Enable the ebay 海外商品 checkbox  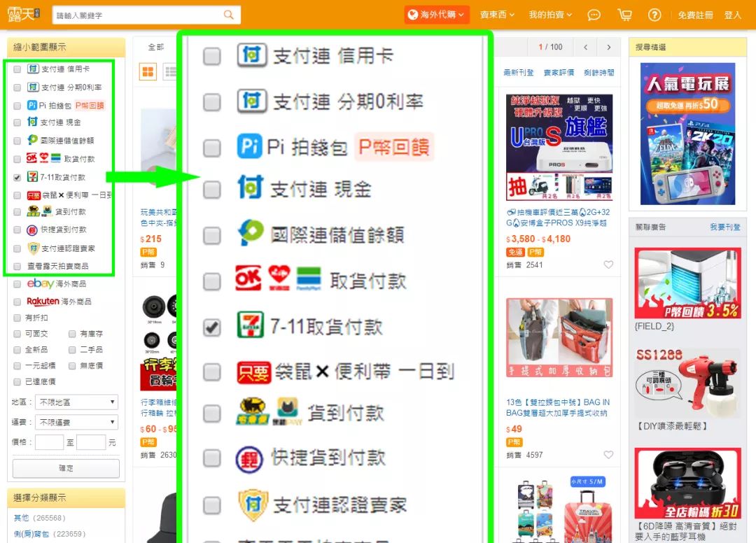point(17,284)
